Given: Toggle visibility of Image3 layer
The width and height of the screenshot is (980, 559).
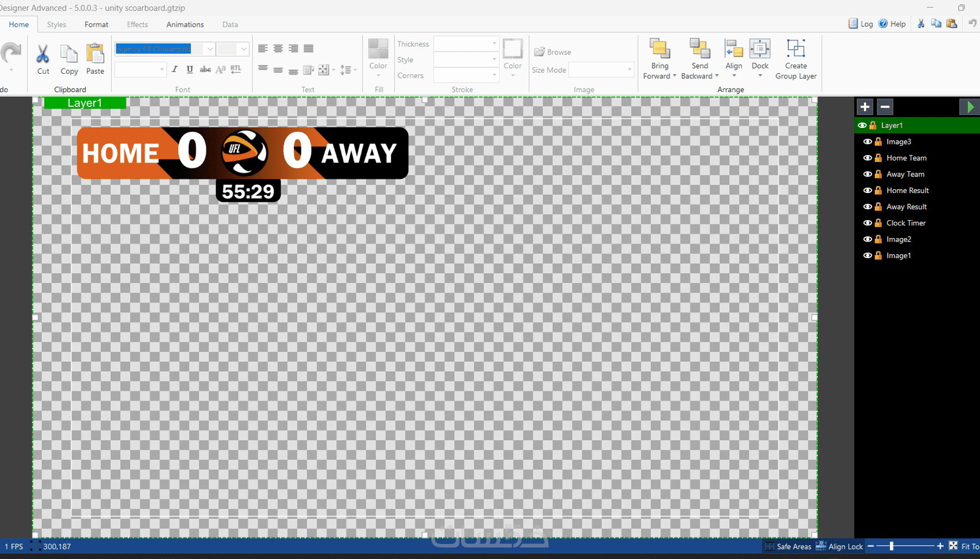Looking at the screenshot, I should tap(868, 142).
